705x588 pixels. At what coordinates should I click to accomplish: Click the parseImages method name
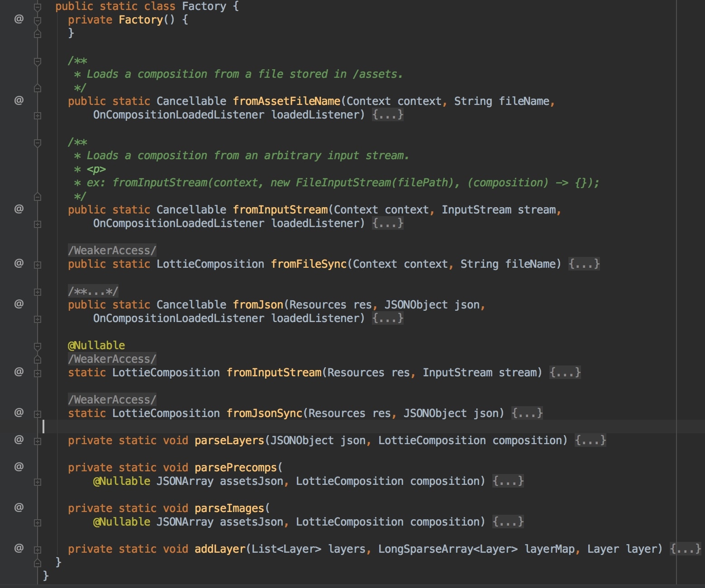[x=229, y=508]
